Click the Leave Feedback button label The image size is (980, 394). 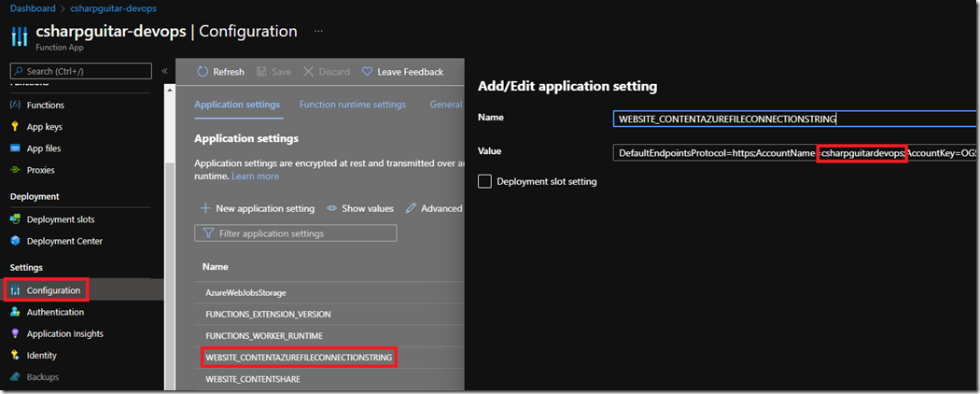pyautogui.click(x=410, y=72)
